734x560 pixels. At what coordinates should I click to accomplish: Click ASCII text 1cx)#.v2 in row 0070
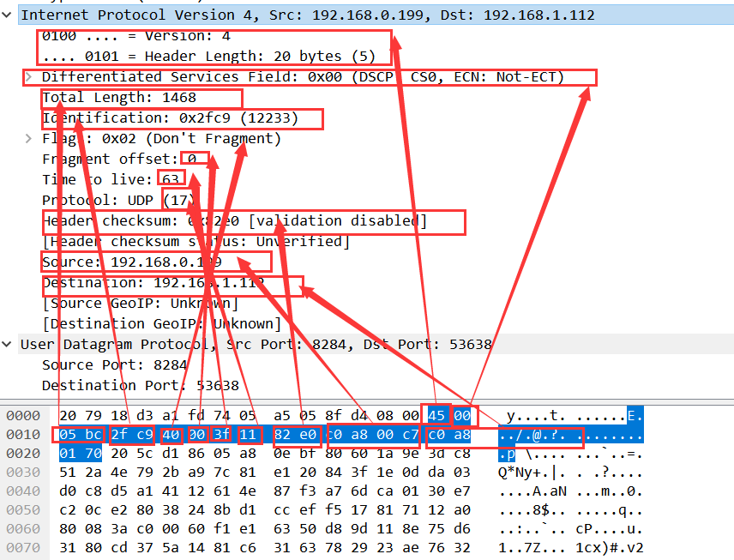point(610,548)
